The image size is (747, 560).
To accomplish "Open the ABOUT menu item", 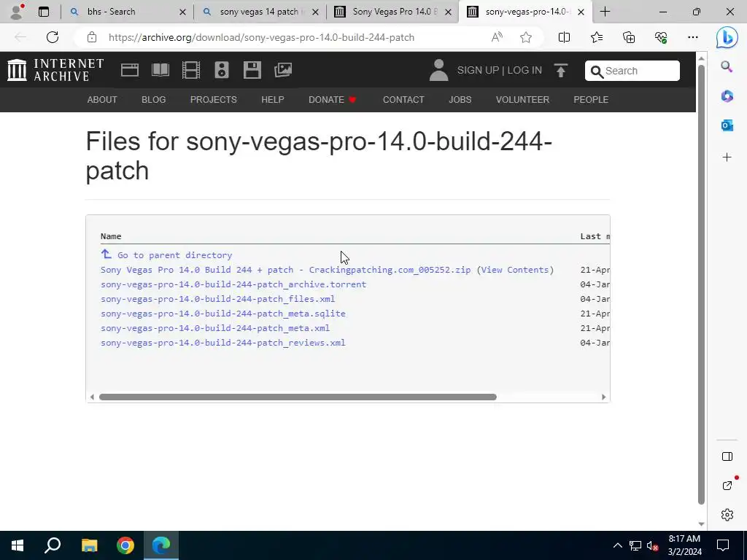I will (102, 99).
